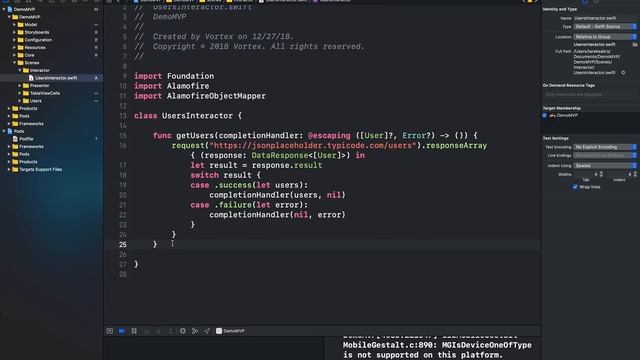The height and width of the screenshot is (360, 640).
Task: Click 'switch result {' line in code
Action: click(x=225, y=176)
